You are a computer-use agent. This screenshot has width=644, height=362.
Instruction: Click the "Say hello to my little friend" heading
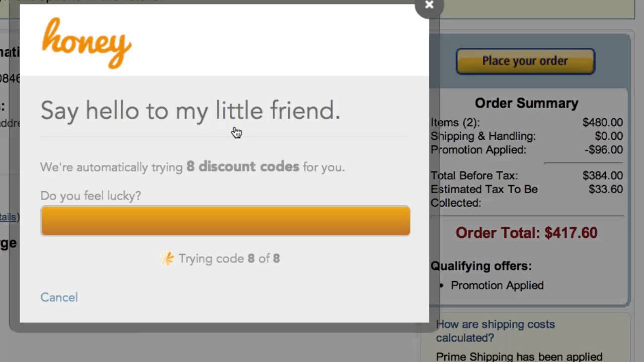pyautogui.click(x=190, y=110)
